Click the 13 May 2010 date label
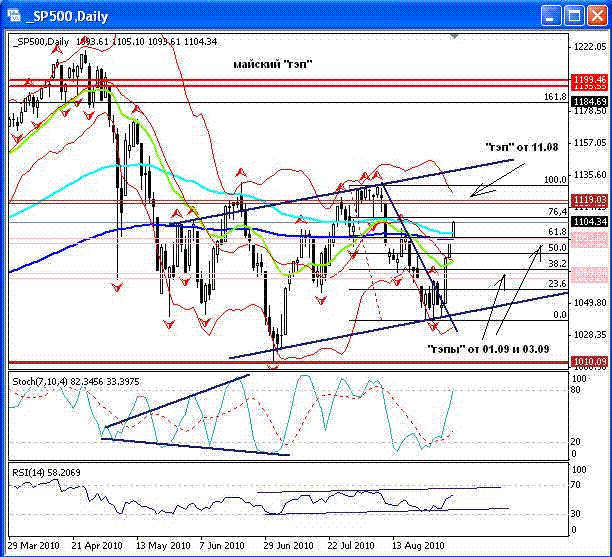Image resolution: width=612 pixels, height=557 pixels. [x=163, y=545]
